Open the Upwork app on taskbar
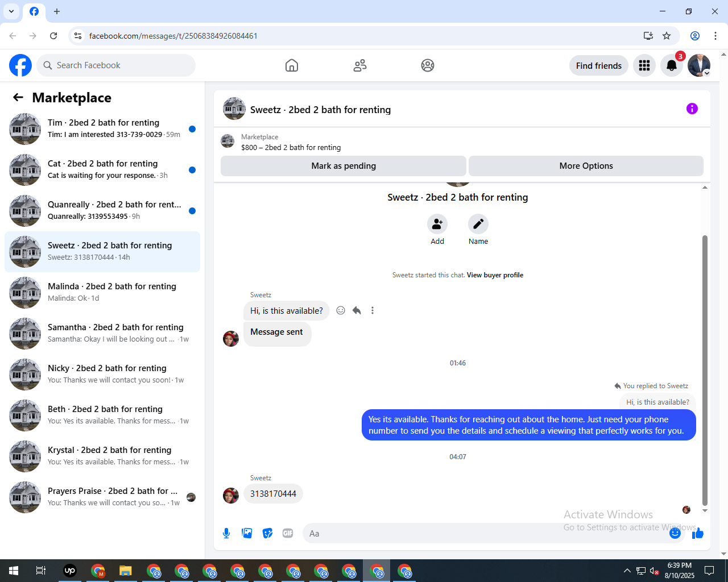Screen dimensions: 728x582 (x=70, y=571)
